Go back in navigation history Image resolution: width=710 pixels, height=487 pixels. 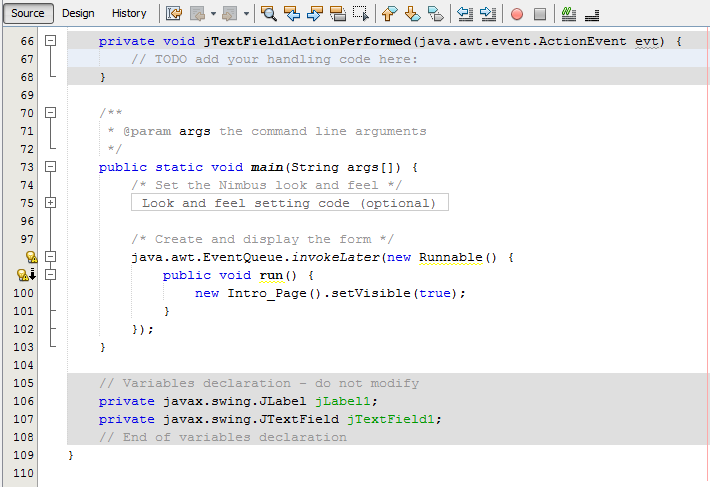tap(198, 14)
